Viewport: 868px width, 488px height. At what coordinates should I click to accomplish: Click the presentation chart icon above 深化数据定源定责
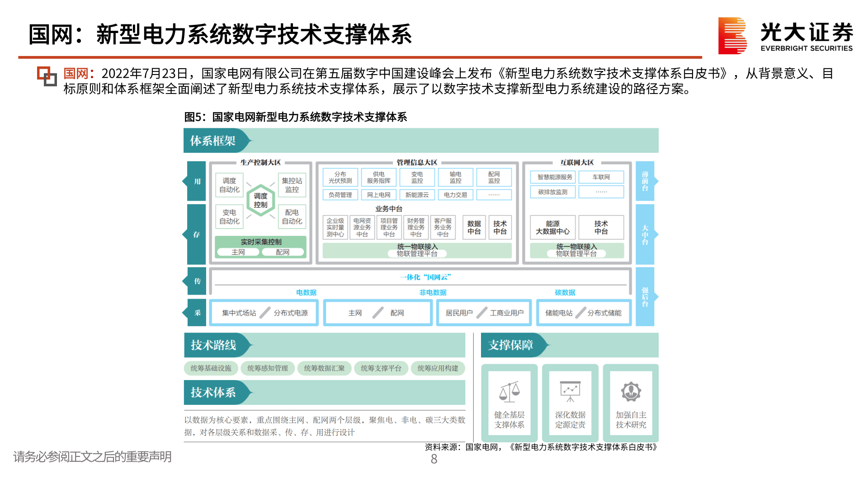point(570,391)
